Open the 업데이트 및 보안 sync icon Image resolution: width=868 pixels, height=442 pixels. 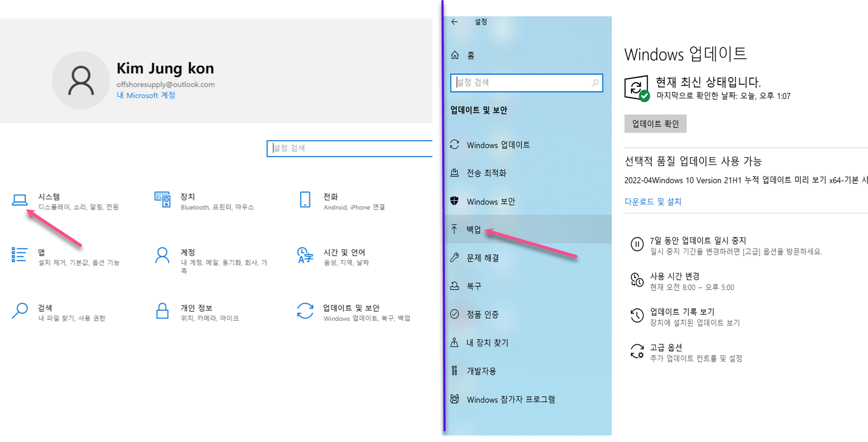305,311
